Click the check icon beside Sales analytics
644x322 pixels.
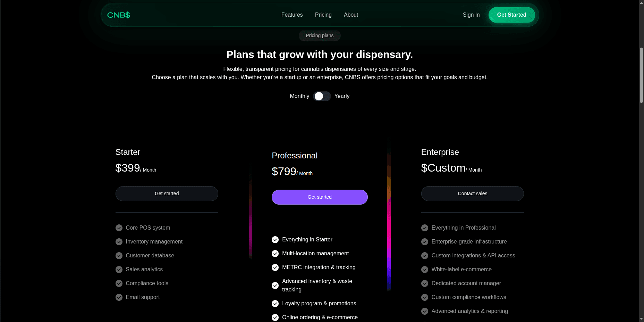119,270
